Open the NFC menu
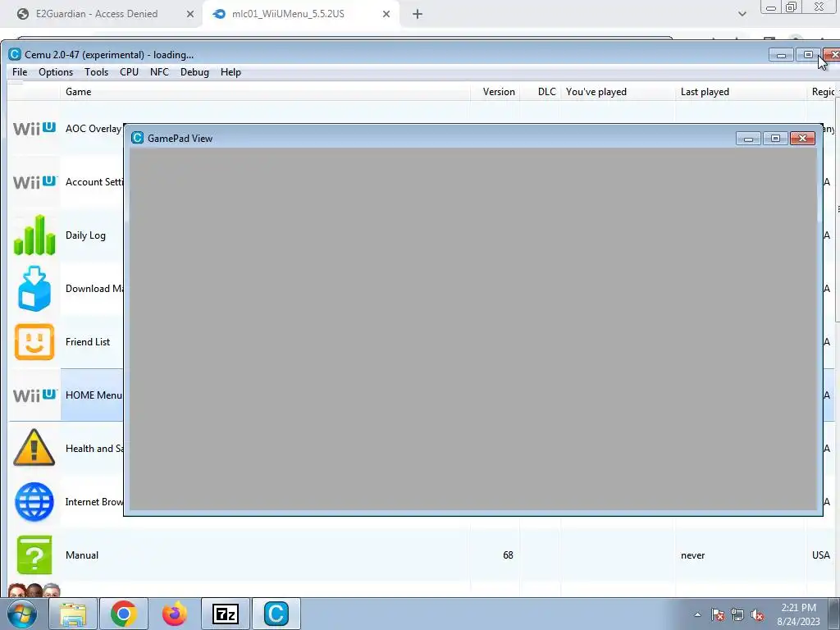Screen dimensions: 840x630 pyautogui.click(x=160, y=72)
